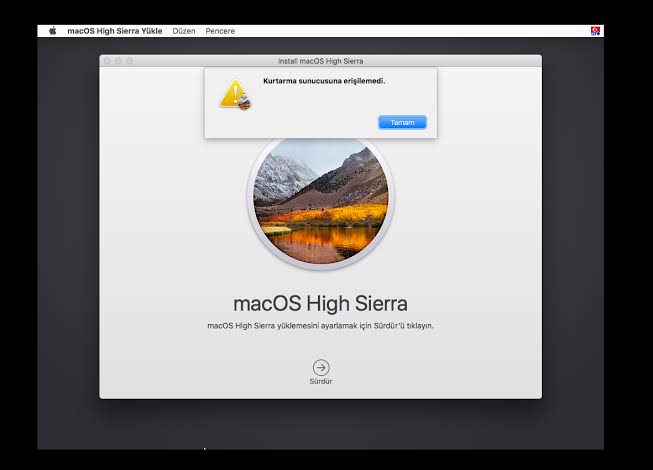Viewport: 653px width, 470px height.
Task: Open the Pencere menu
Action: 220,31
